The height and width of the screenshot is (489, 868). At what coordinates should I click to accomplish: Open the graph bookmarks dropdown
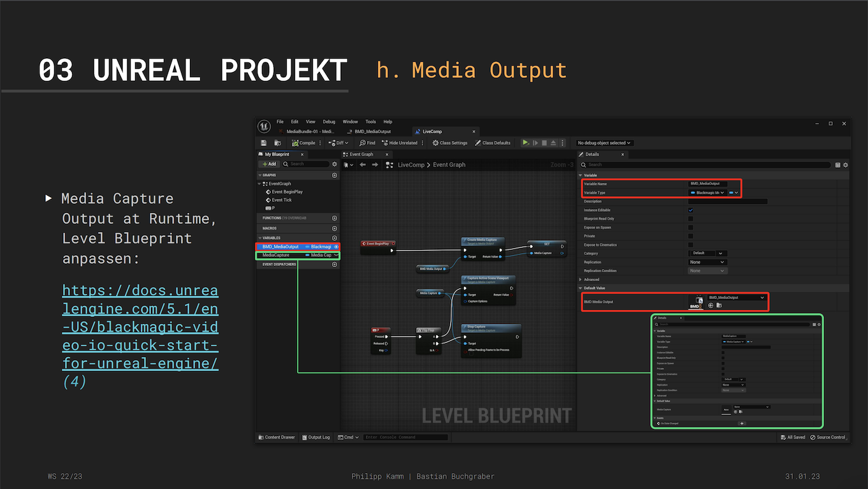[347, 164]
